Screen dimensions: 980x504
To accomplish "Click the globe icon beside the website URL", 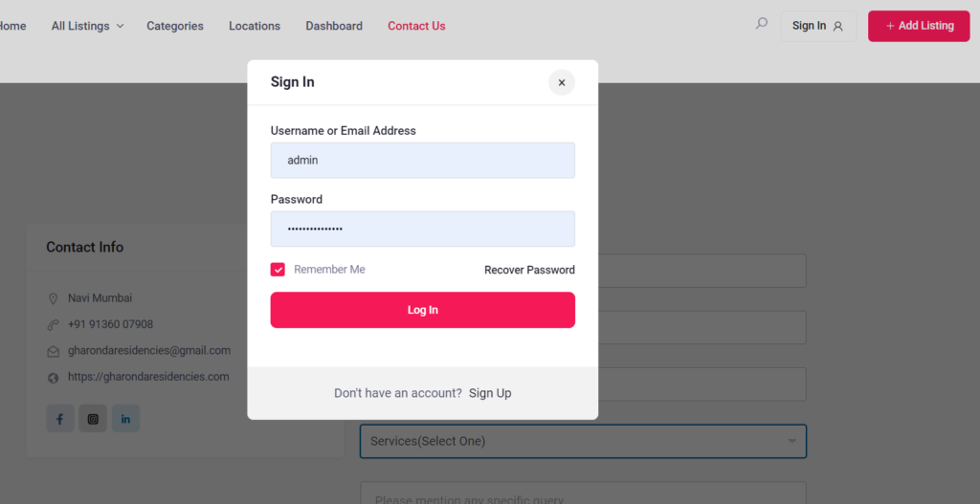I will [54, 378].
